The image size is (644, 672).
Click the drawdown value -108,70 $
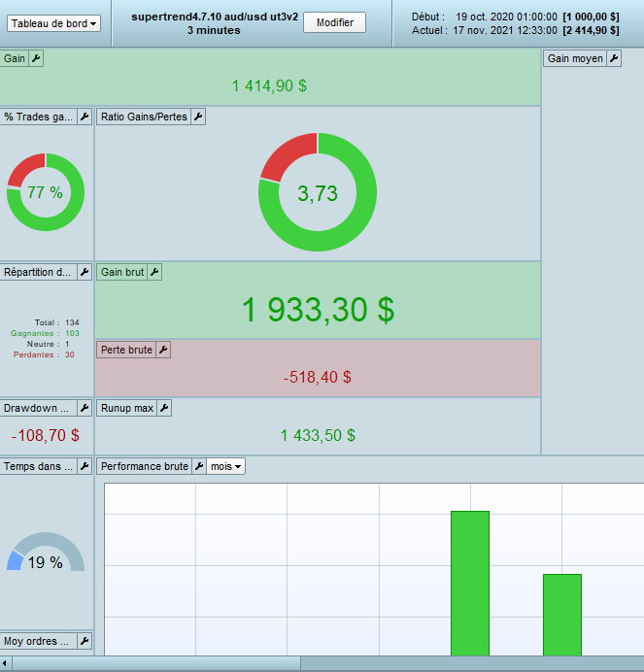(x=46, y=435)
